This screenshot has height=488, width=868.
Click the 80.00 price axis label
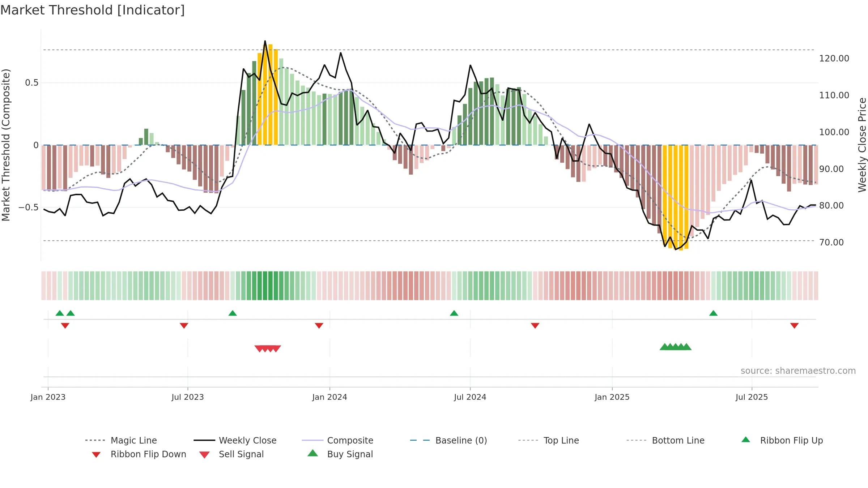(831, 206)
